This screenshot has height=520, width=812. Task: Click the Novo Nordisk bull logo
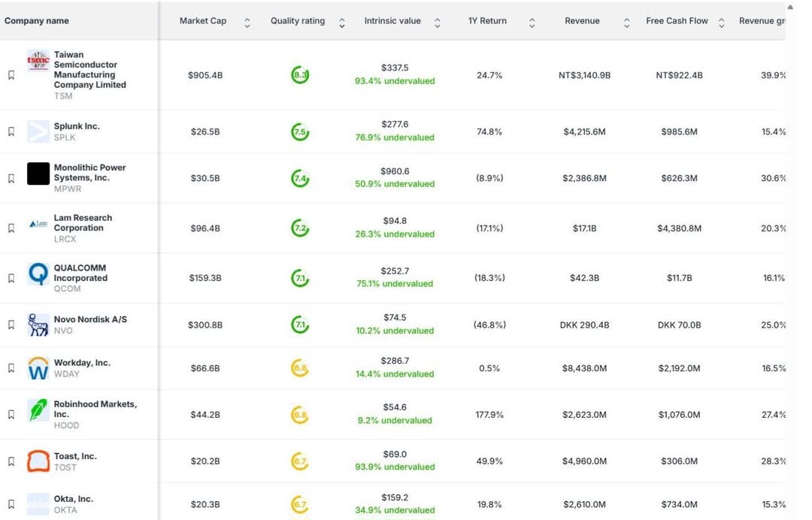38,325
